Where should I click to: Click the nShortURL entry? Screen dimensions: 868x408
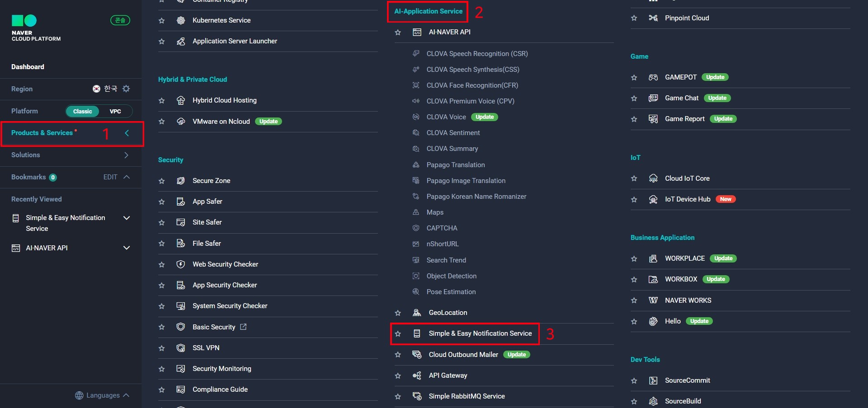coord(443,244)
